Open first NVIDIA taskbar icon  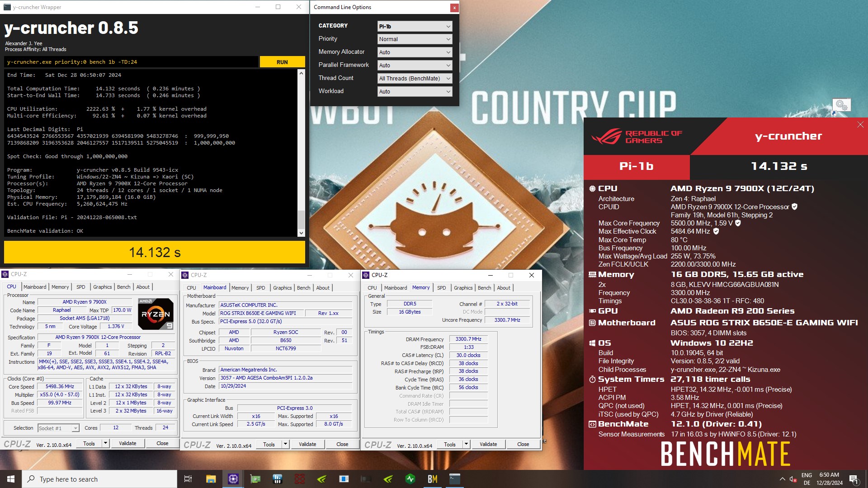[x=321, y=479]
